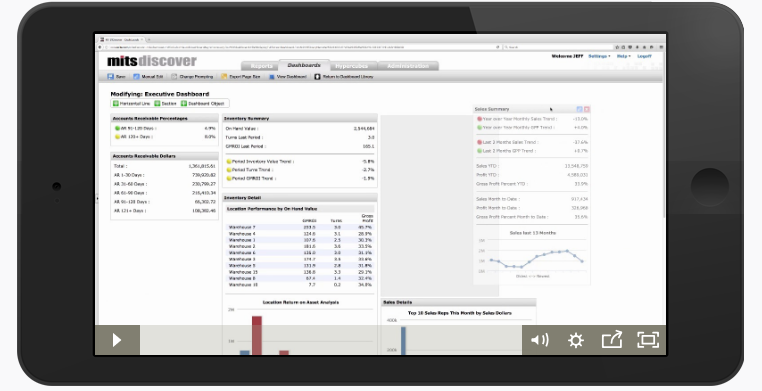Remove the Sales Summary panel with red X
Viewport: 762px width, 391px height.
point(587,109)
